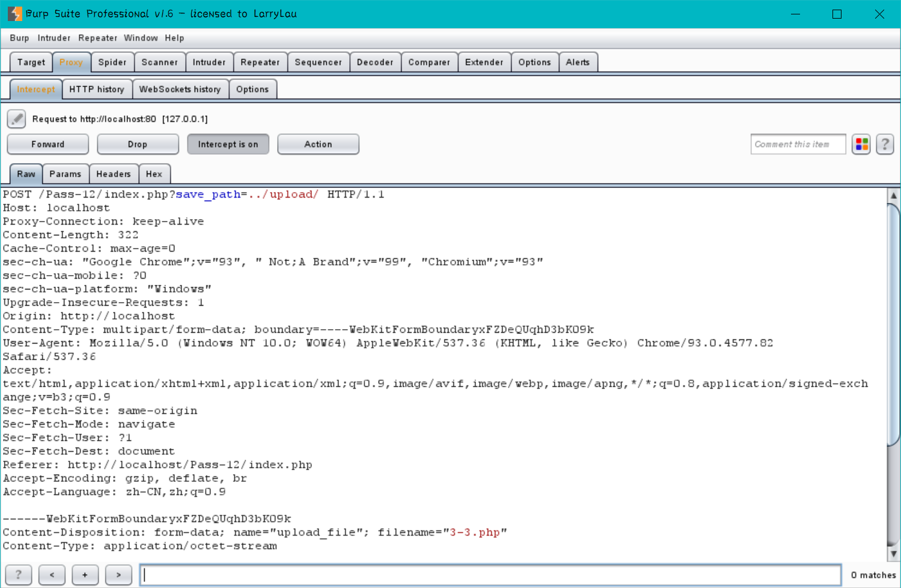The width and height of the screenshot is (901, 588).
Task: Open the Intruder menu in menu bar
Action: point(53,38)
